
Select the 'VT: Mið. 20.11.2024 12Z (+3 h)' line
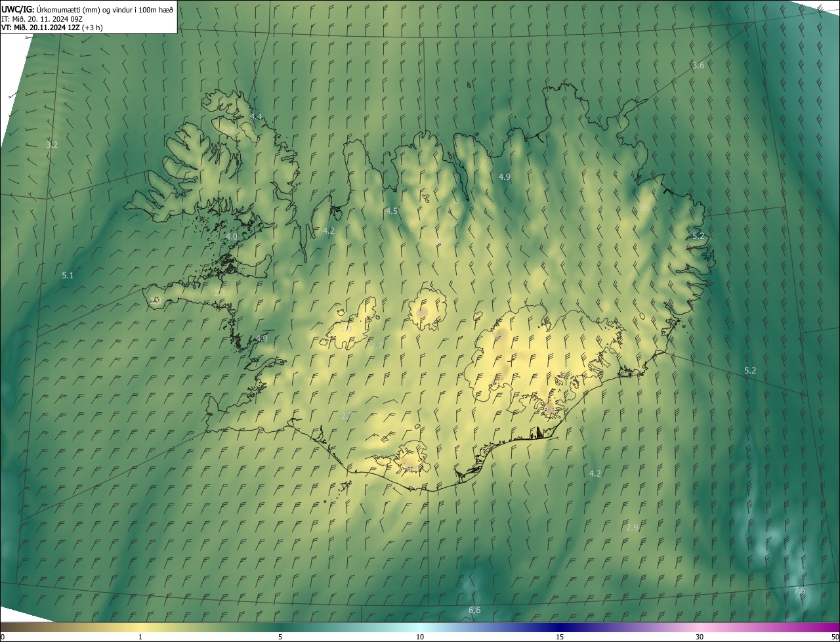click(x=52, y=28)
